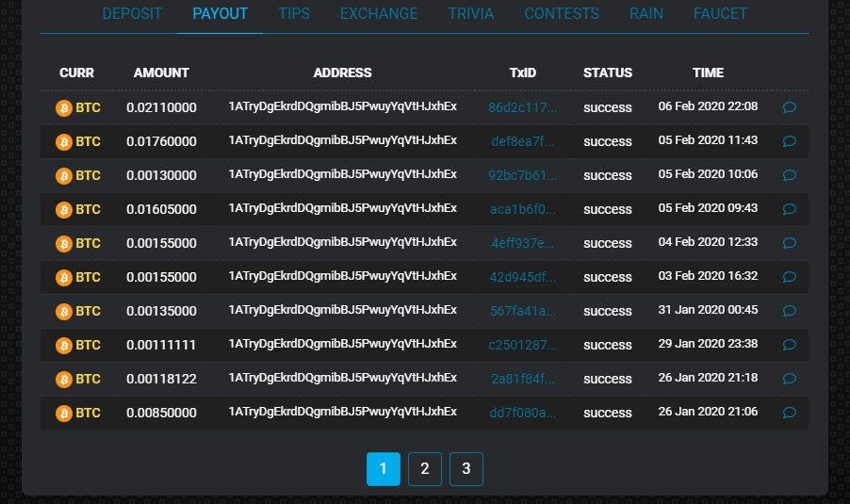
Task: Click comment icon for 26 Jan 2020 21:06 payout
Action: (x=789, y=413)
